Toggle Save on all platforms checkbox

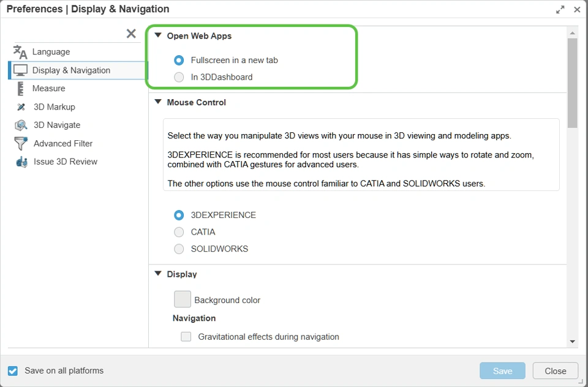(x=13, y=371)
